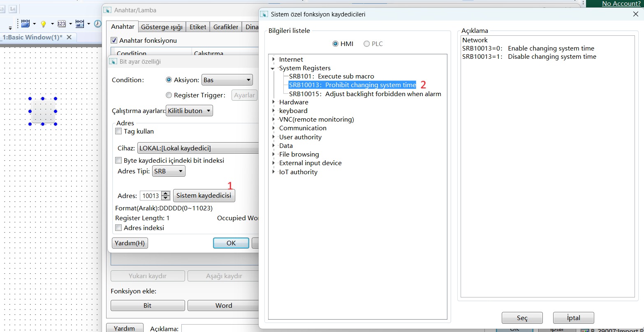Select the PLC radio button
This screenshot has width=644, height=332.
pyautogui.click(x=366, y=44)
